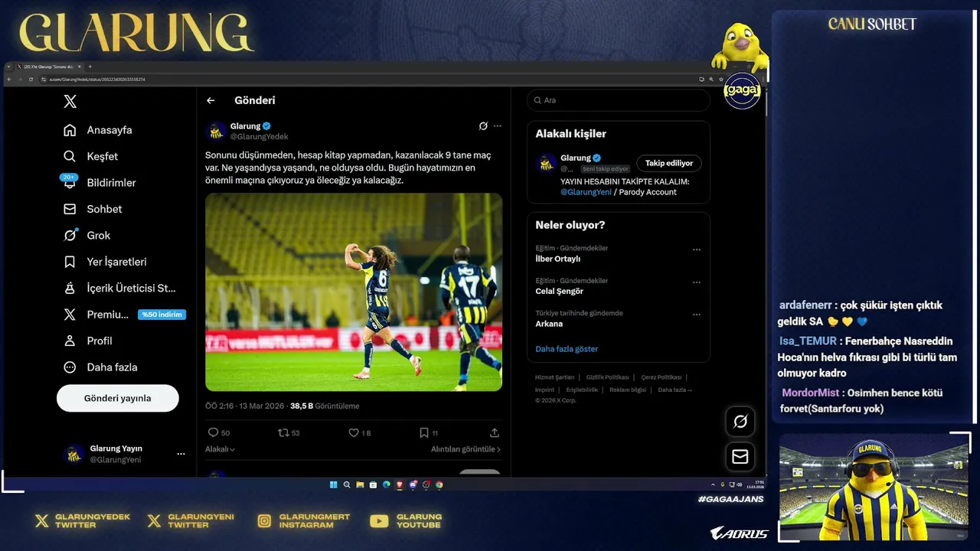Open Bildirimler notifications

pyautogui.click(x=100, y=183)
